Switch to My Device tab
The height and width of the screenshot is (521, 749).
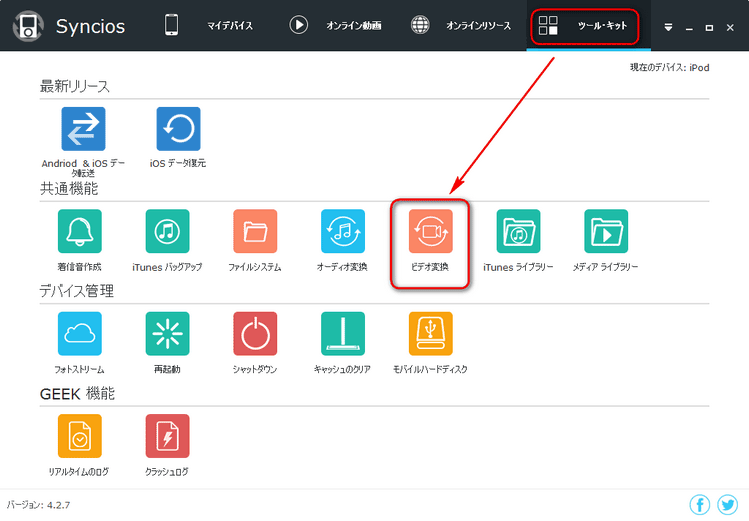coord(209,25)
